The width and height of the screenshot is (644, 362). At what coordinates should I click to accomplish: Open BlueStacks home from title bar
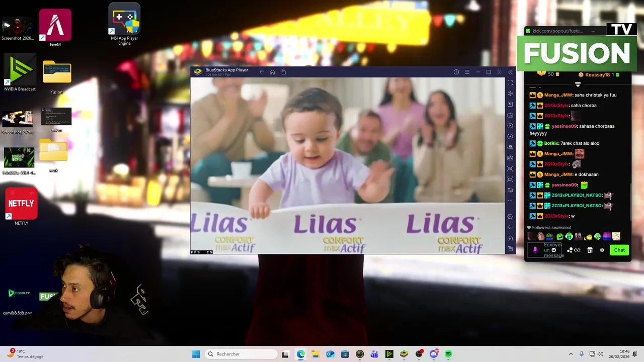click(272, 72)
